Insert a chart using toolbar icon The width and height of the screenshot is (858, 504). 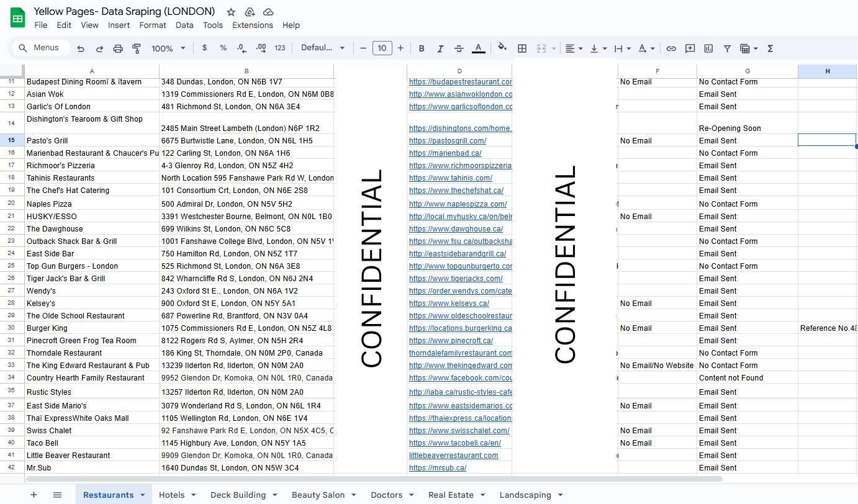click(708, 48)
